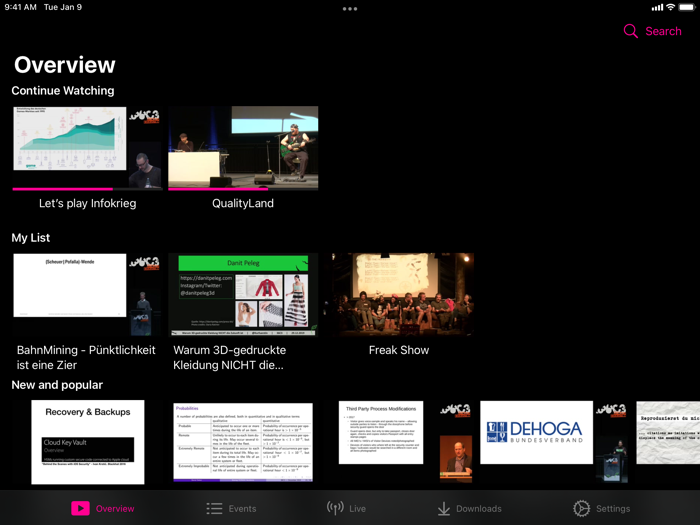Screen dimensions: 700x525
Task: Switch to the Live tab label
Action: 357,508
